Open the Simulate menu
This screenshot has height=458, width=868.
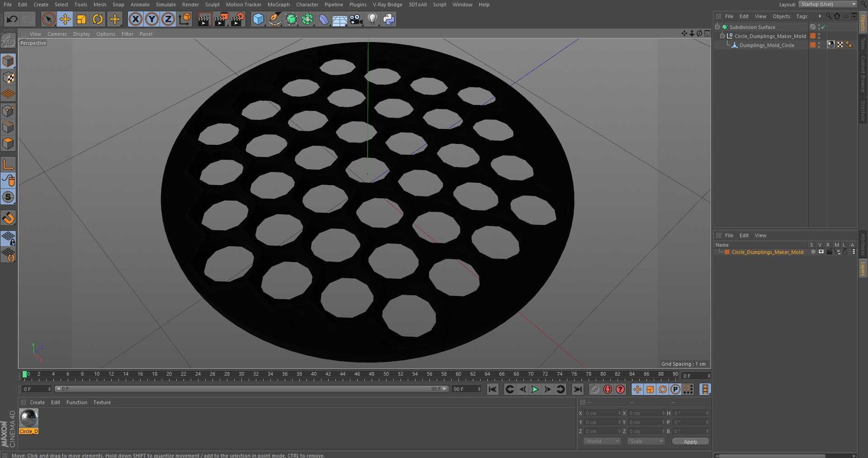coord(166,5)
